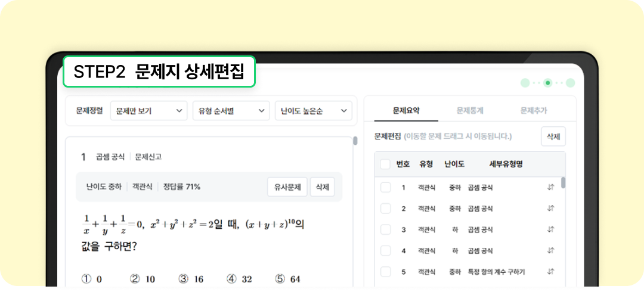Click reorder arrows icon for problem 1
Image resolution: width=644 pixels, height=292 pixels.
pos(550,188)
